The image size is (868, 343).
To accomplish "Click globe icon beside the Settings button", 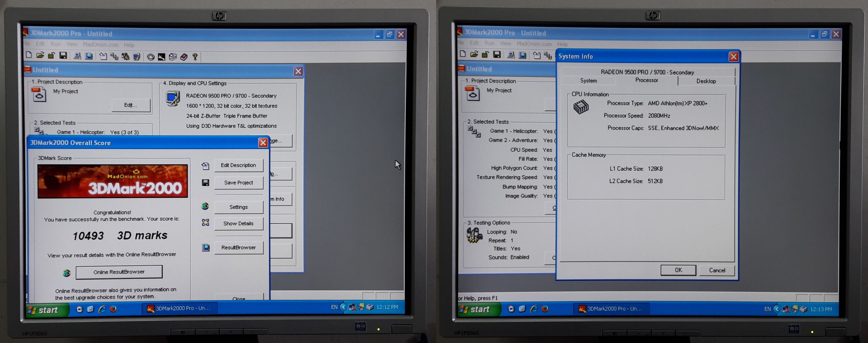I will pos(205,206).
